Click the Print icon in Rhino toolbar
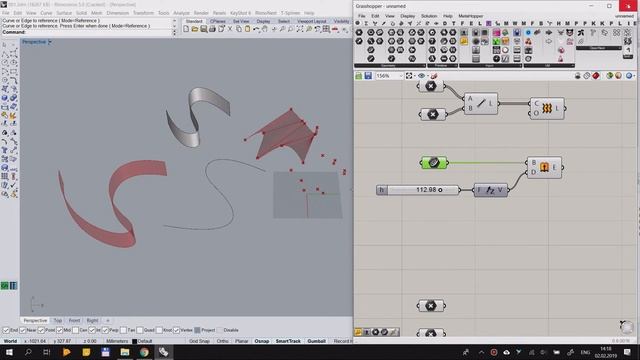Screen dimensions: 640x360 [212, 29]
